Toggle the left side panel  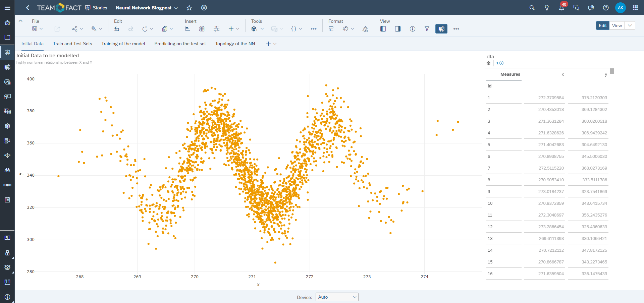pos(383,29)
